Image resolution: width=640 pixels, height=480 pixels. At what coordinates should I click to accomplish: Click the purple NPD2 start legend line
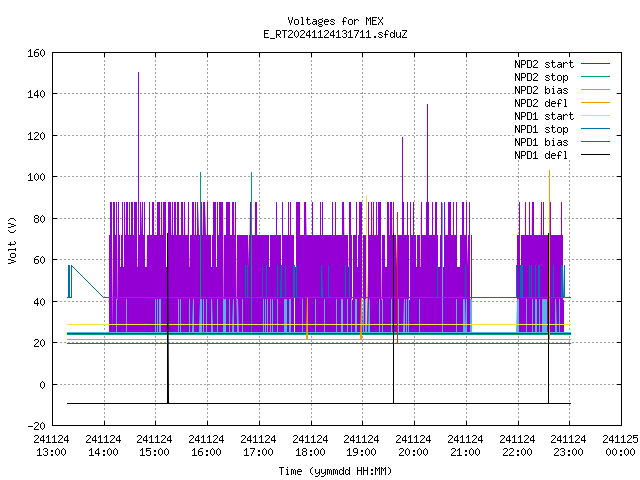596,64
